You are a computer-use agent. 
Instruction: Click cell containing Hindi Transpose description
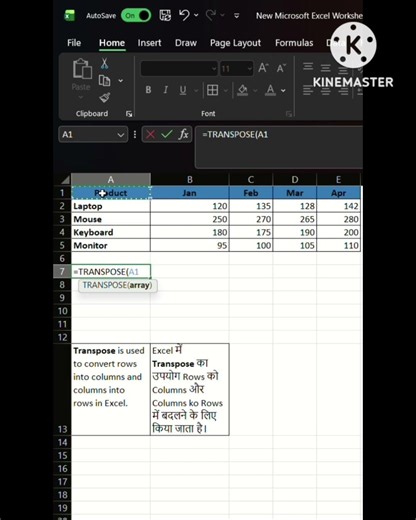(x=190, y=389)
